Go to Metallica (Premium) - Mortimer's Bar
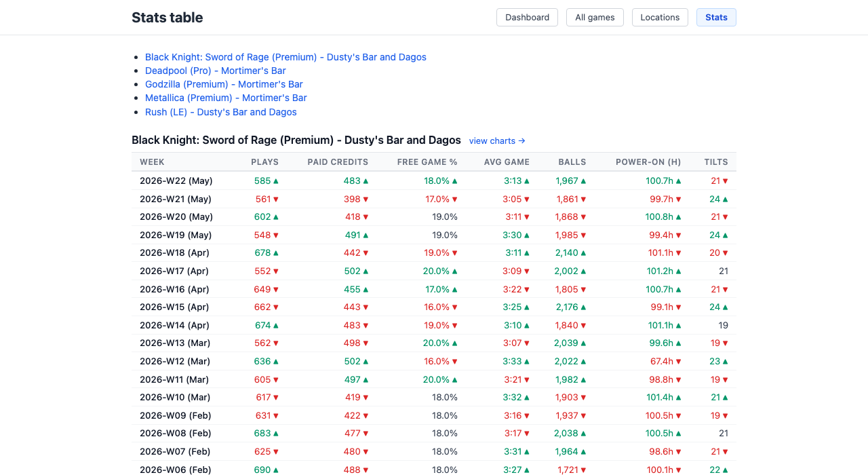This screenshot has height=475, width=868. pyautogui.click(x=226, y=98)
